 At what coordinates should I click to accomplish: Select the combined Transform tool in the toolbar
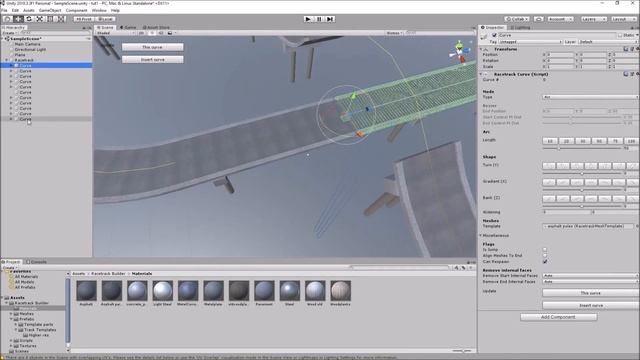point(61,19)
